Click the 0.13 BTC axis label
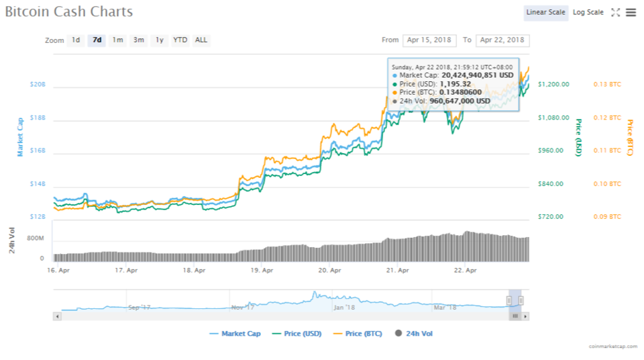Image resolution: width=644 pixels, height=360 pixels. point(607,85)
